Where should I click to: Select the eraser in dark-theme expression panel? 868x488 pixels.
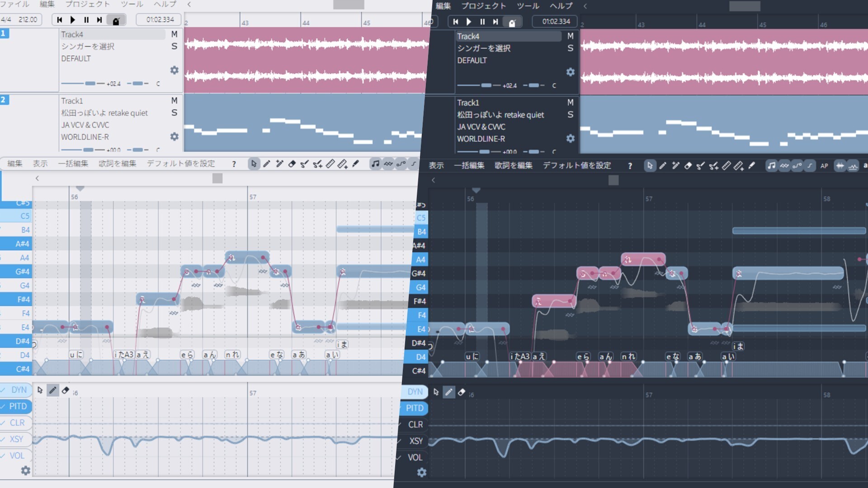click(x=462, y=392)
